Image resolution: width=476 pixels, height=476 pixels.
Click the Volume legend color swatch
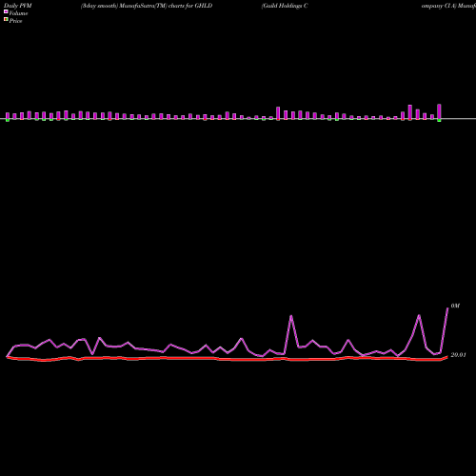click(6, 11)
